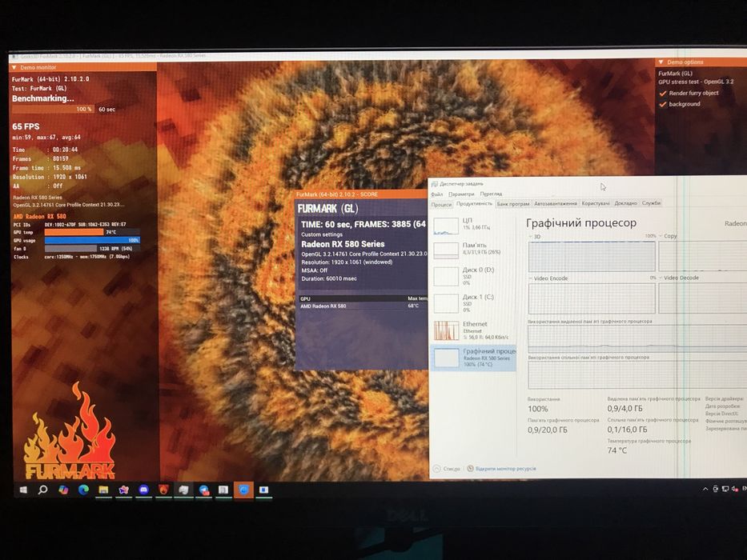This screenshot has height=560, width=747.
Task: Open Discord from the taskbar
Action: pyautogui.click(x=144, y=490)
